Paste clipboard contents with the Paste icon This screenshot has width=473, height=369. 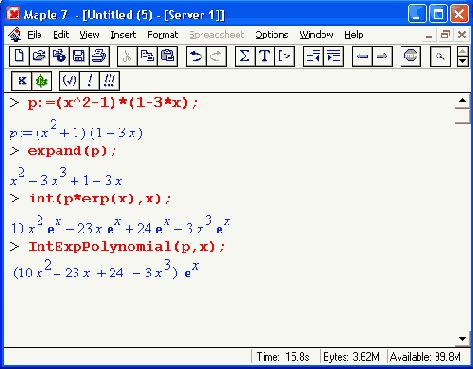click(167, 56)
